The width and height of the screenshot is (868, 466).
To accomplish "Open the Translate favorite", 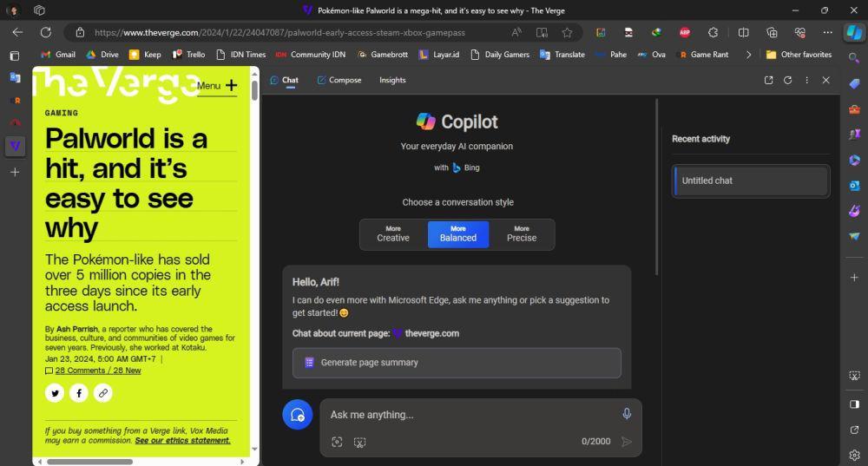I will pos(562,55).
